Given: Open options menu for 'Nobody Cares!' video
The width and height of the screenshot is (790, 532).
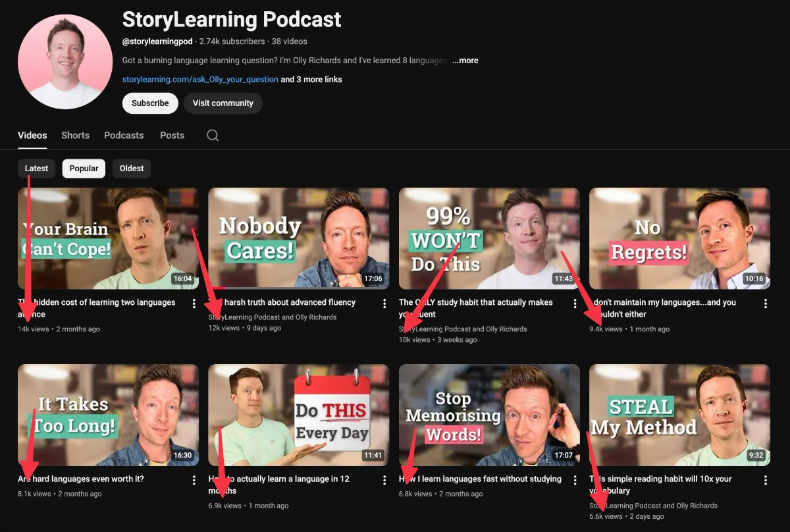Looking at the screenshot, I should coord(384,304).
